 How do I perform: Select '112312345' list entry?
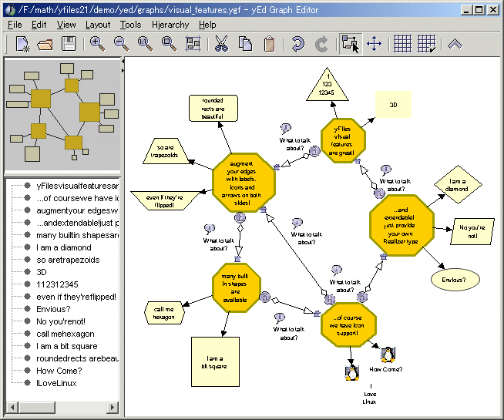[x=57, y=284]
